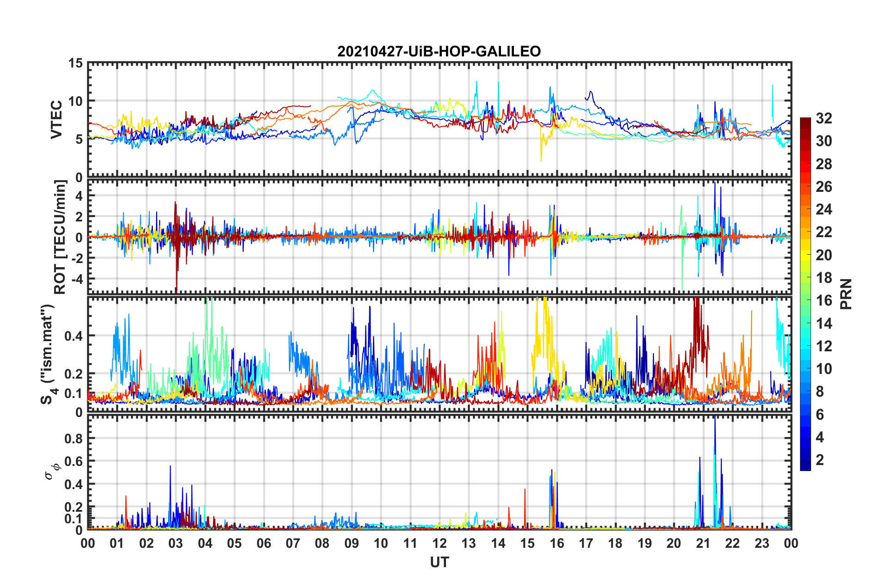
Task: Select the UT x-axis label
Action: tap(439, 562)
